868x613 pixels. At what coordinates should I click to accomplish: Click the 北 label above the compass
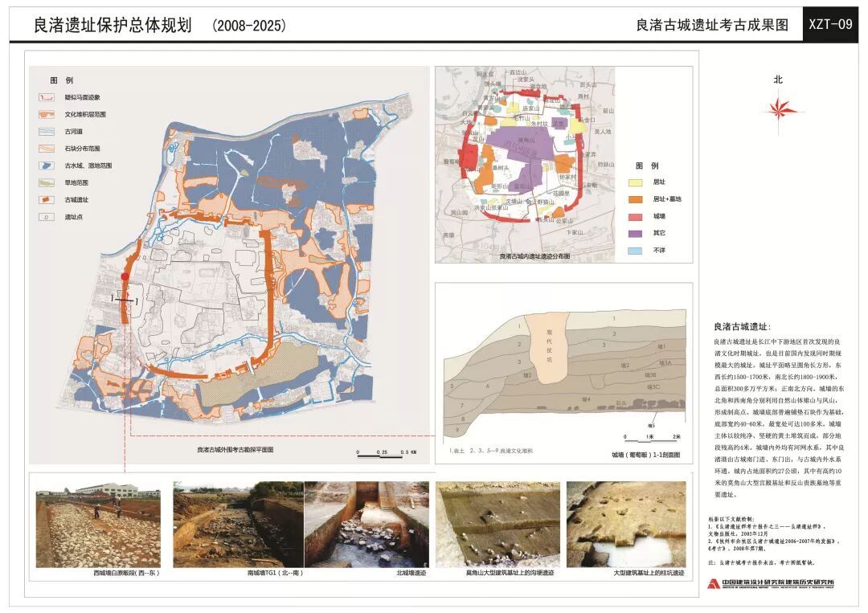coord(778,80)
